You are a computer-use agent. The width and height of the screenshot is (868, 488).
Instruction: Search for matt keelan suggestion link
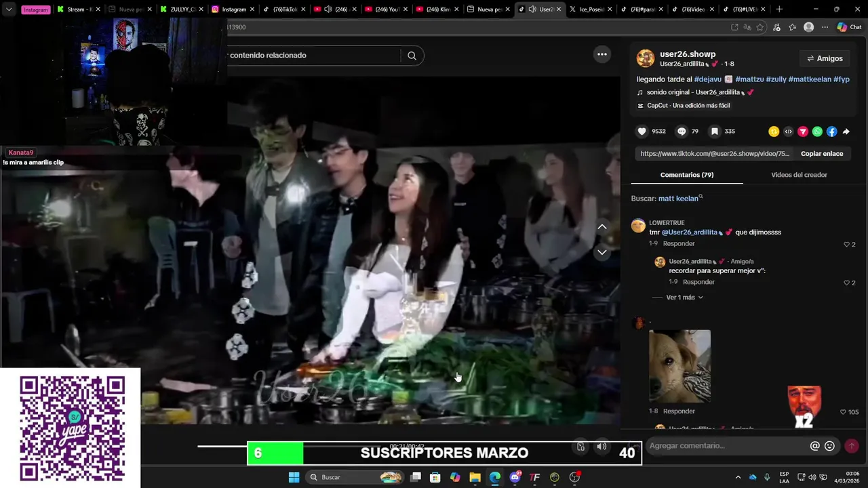[x=680, y=199]
